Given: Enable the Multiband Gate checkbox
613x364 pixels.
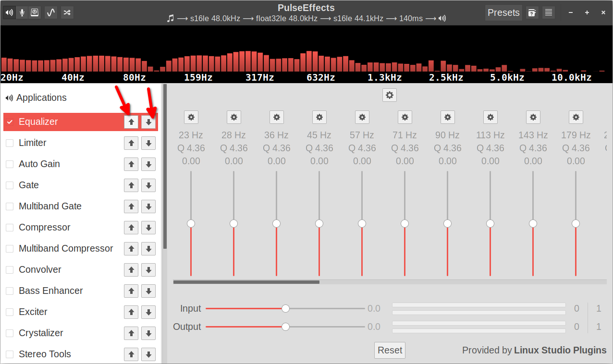Looking at the screenshot, I should click(10, 206).
